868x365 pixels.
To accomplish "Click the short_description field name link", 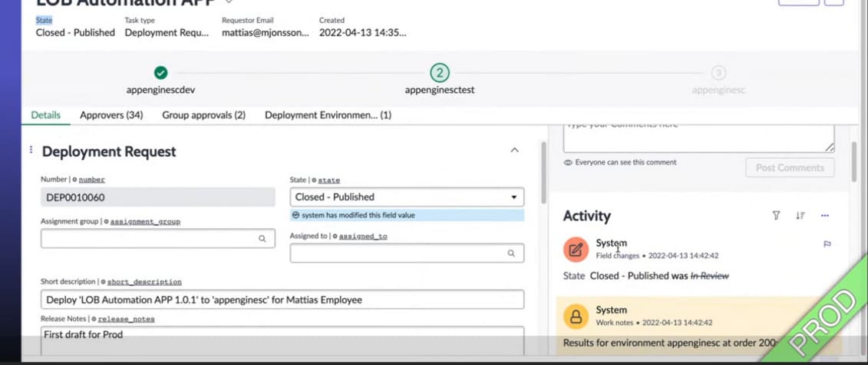I will 144,282.
